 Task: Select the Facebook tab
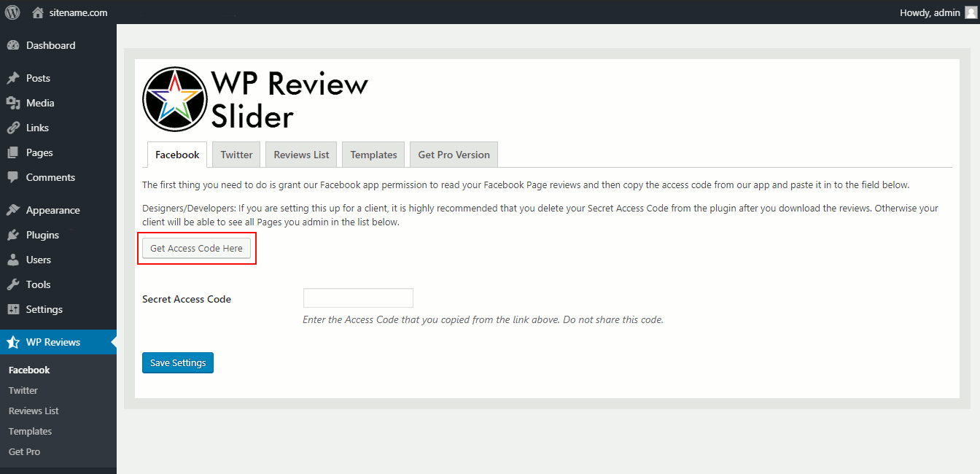pyautogui.click(x=177, y=155)
